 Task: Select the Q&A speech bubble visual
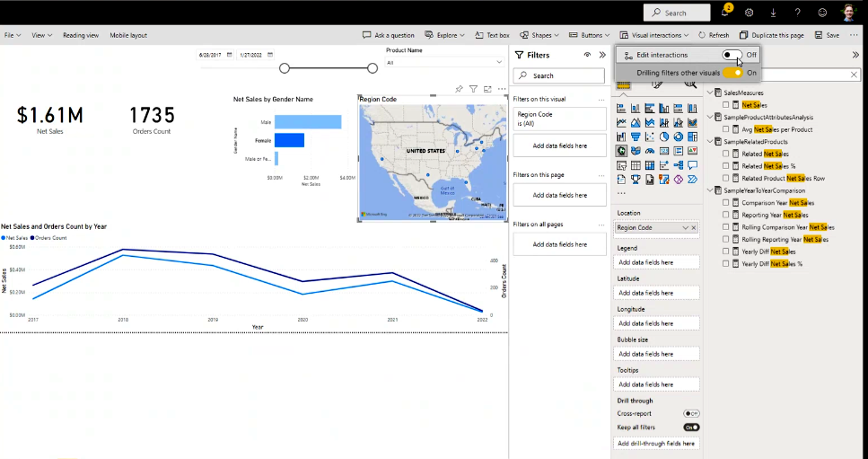tap(693, 165)
